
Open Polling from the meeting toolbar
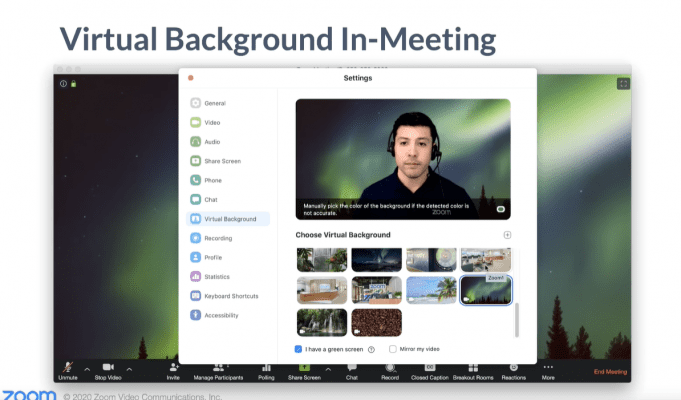click(266, 372)
